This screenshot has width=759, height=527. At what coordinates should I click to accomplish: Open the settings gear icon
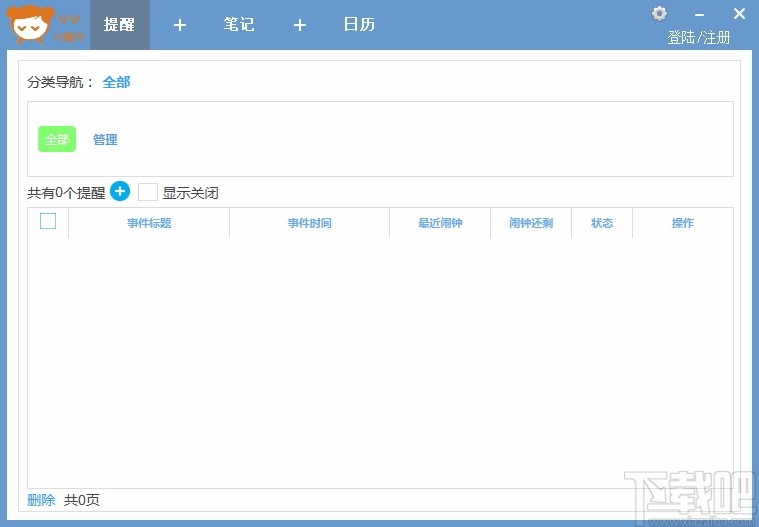tap(659, 14)
